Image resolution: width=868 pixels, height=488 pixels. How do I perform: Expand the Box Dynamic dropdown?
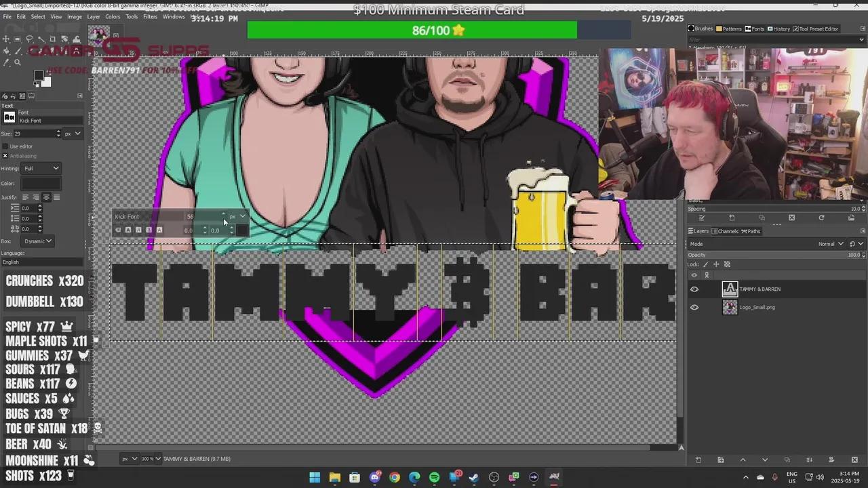(37, 241)
